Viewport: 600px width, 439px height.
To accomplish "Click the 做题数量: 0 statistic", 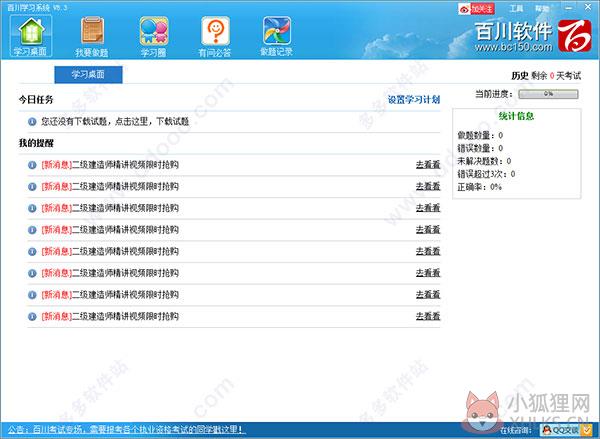I will tap(480, 135).
